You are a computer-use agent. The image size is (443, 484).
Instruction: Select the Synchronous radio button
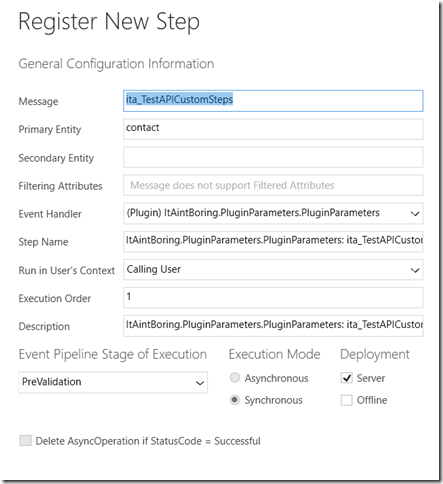235,400
